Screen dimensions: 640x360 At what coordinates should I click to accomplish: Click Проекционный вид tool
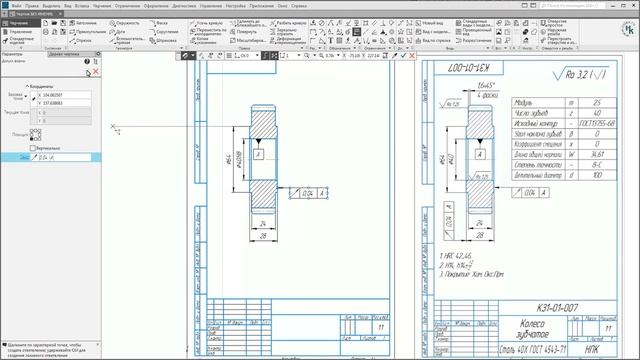[x=474, y=32]
